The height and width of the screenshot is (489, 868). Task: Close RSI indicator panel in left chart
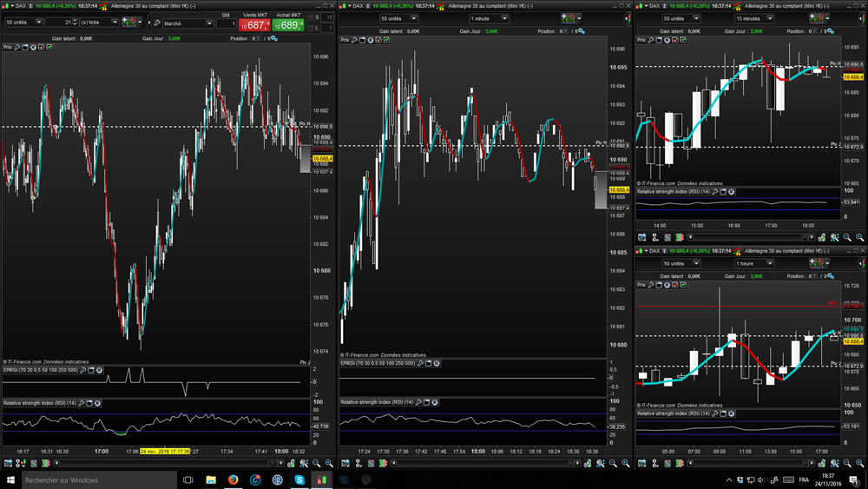(x=98, y=403)
